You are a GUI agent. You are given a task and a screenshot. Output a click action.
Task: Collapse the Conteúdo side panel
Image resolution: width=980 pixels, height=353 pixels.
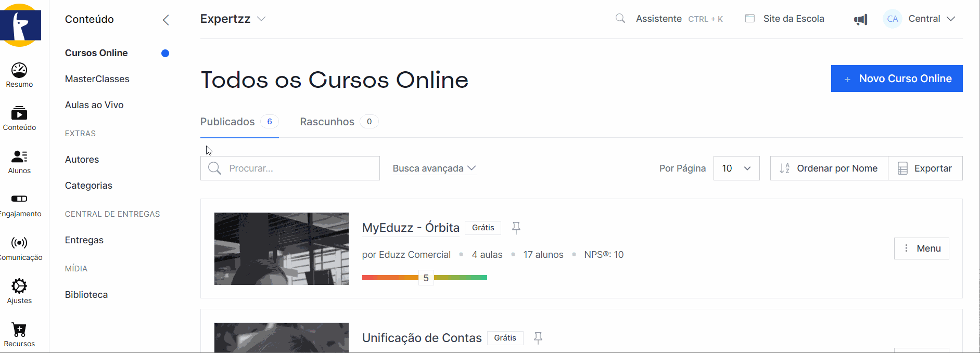[x=166, y=20]
